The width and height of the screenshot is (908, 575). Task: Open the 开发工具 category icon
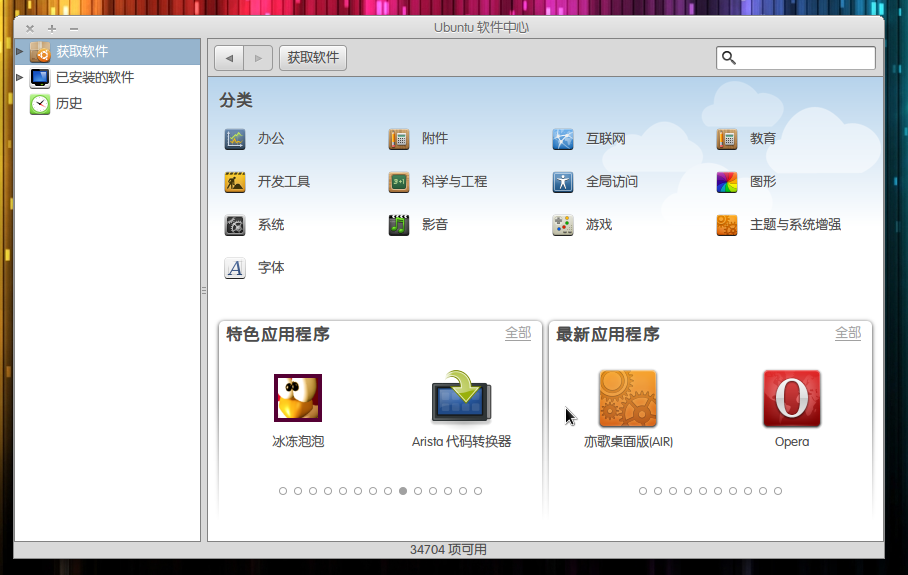click(x=235, y=182)
